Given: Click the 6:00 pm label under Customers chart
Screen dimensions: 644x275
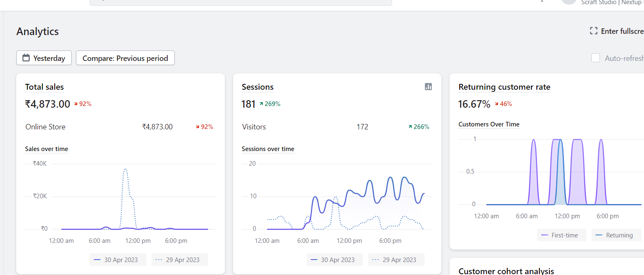Looking at the screenshot, I should coord(608,216).
